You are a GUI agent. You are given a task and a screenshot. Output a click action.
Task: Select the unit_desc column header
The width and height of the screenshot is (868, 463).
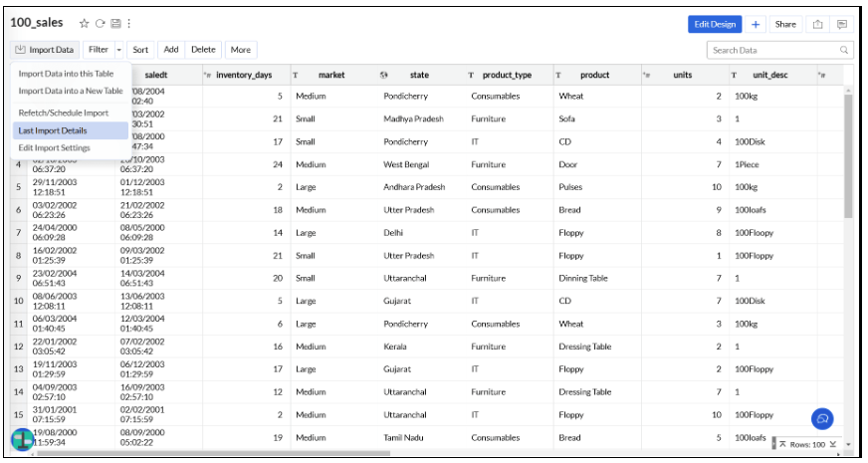(770, 76)
